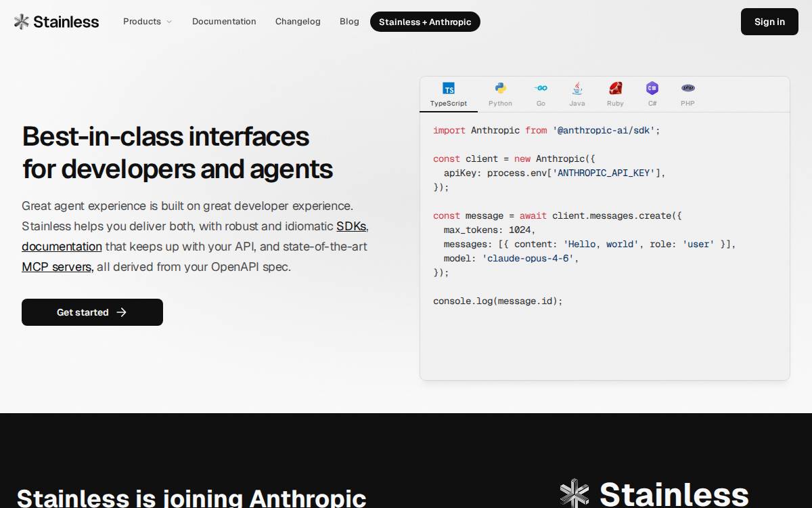Click the arrow icon in Get started
This screenshot has width=812, height=508.
(122, 312)
